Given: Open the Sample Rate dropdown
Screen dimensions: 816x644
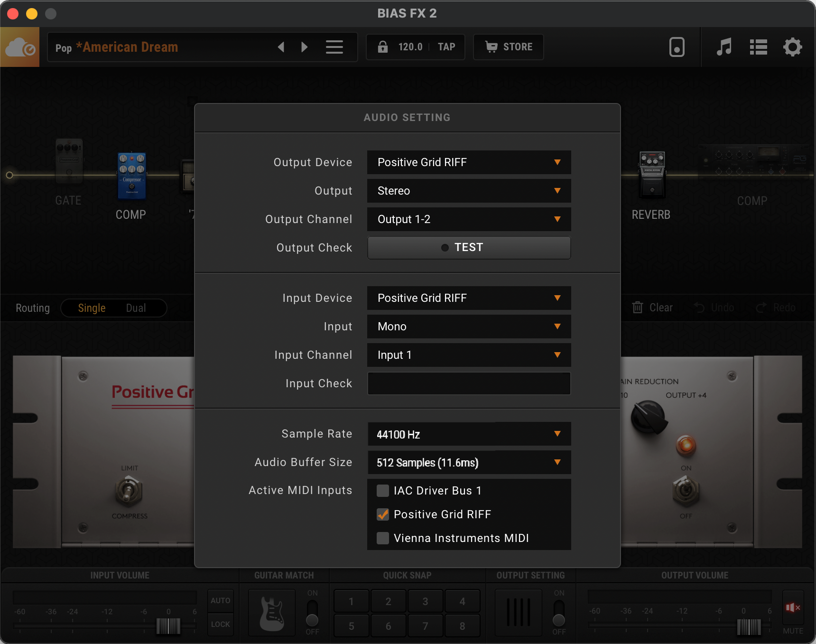Looking at the screenshot, I should pyautogui.click(x=469, y=434).
